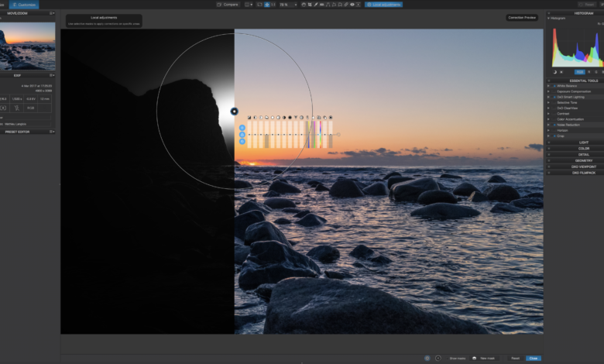604x364 pixels.
Task: Expand the DxO Smart Lighting palette
Action: (x=548, y=97)
